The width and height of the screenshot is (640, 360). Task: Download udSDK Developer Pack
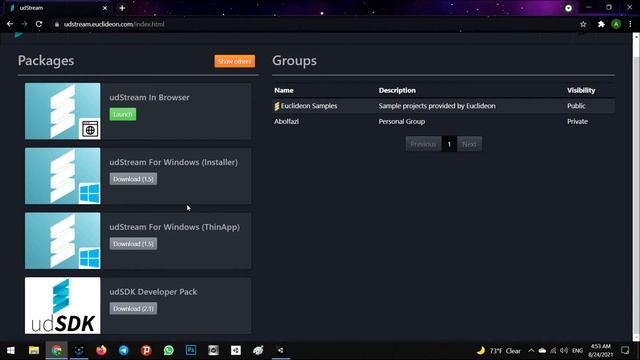[133, 309]
